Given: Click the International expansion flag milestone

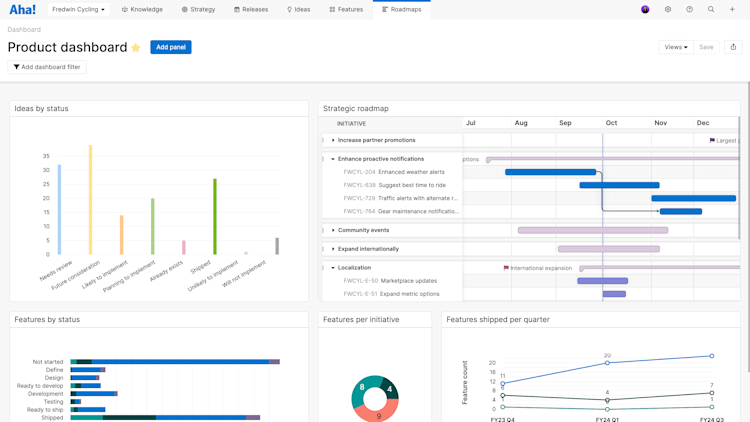Looking at the screenshot, I should pos(506,268).
